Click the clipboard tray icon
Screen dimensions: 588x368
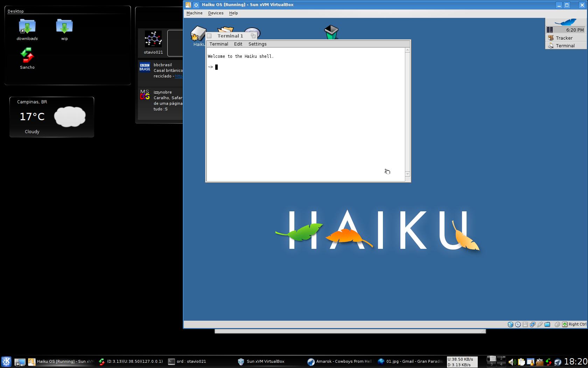521,362
